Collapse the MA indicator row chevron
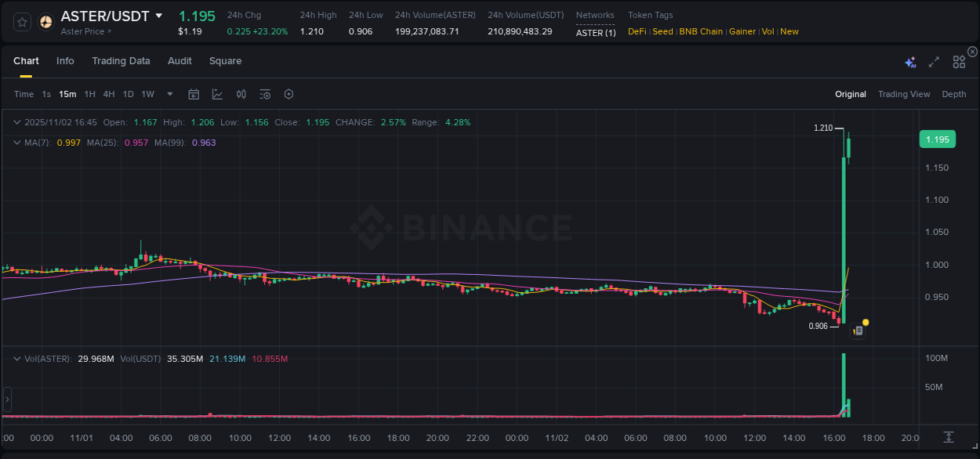 coord(16,143)
